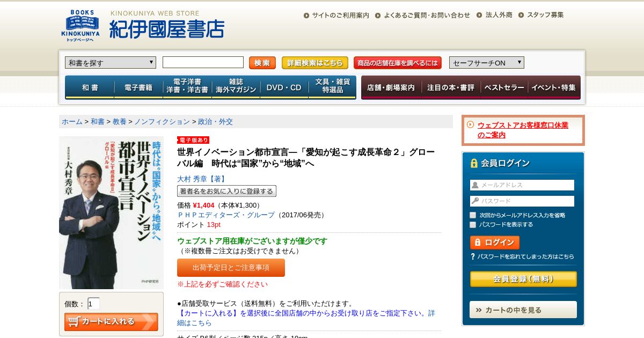
Task: Open the 和書を探す search category dropdown
Action: coord(111,63)
